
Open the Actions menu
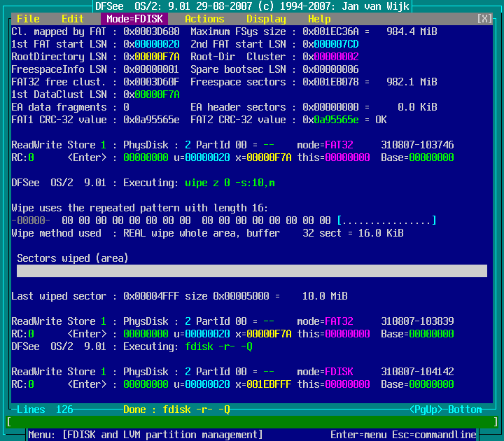point(204,19)
